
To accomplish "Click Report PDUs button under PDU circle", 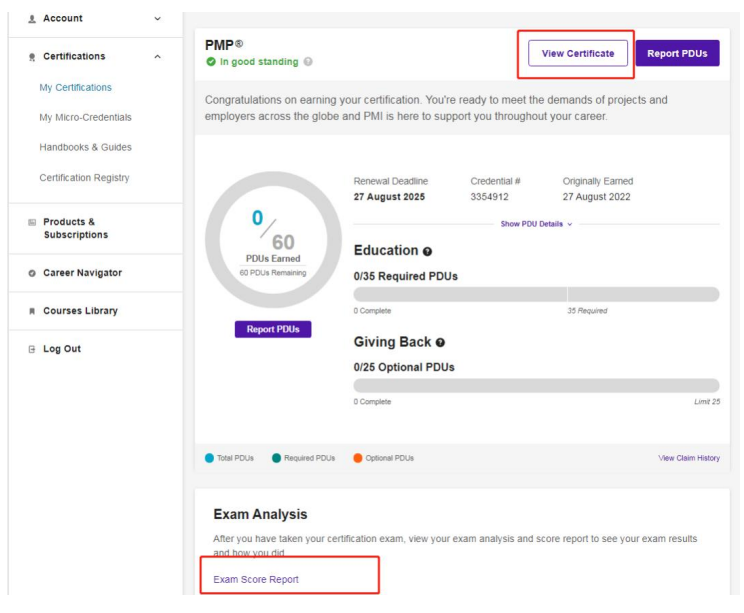I will (273, 329).
